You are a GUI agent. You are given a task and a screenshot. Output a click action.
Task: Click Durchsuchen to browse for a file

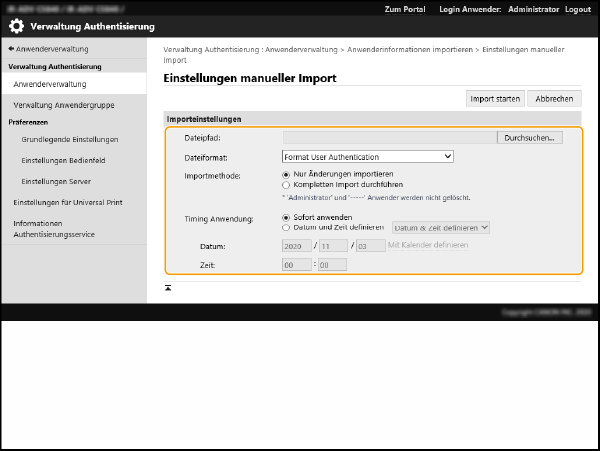[x=529, y=137]
